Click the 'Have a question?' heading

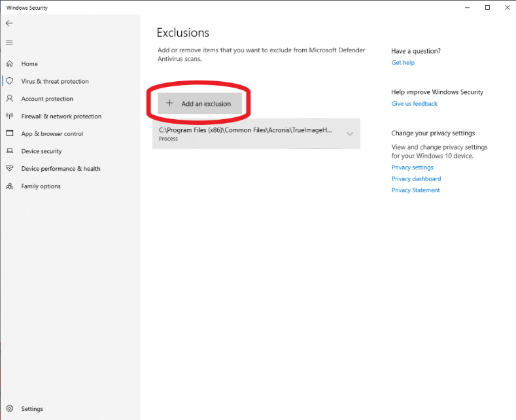point(416,51)
